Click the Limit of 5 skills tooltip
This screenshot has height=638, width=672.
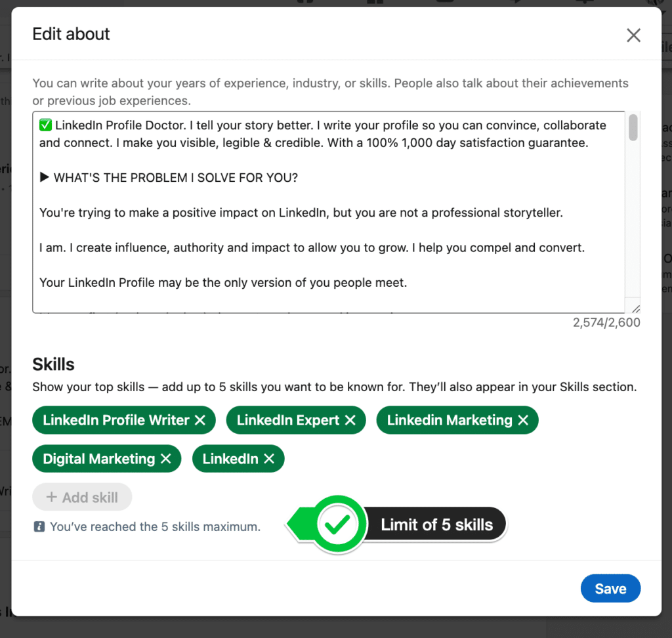(x=436, y=524)
